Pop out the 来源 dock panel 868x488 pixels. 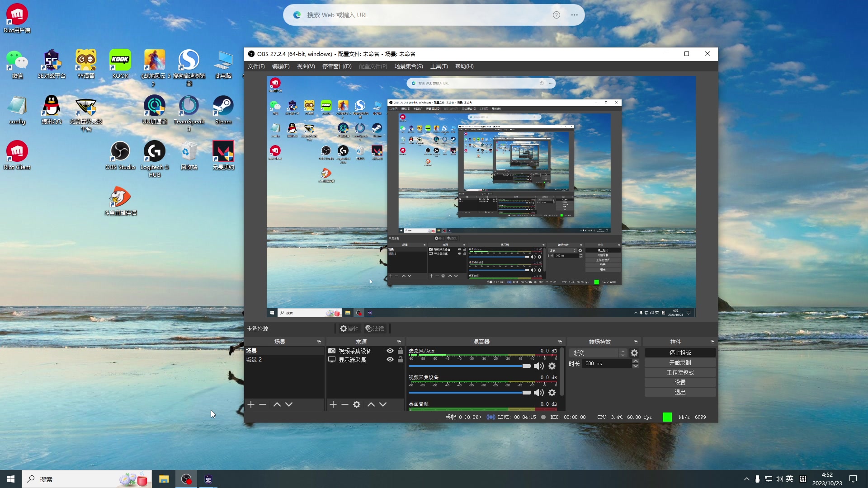(x=399, y=342)
